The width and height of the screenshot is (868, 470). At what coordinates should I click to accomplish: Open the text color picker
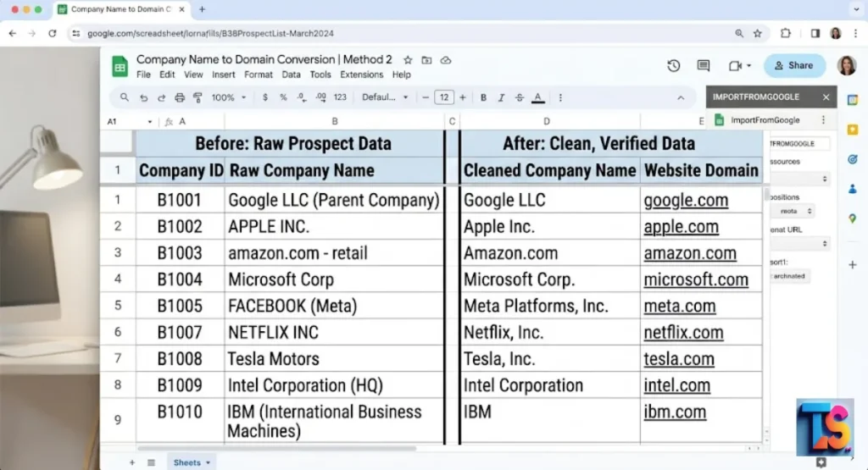(538, 98)
